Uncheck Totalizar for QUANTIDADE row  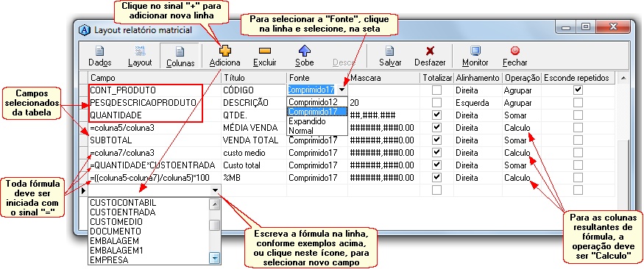tap(436, 115)
